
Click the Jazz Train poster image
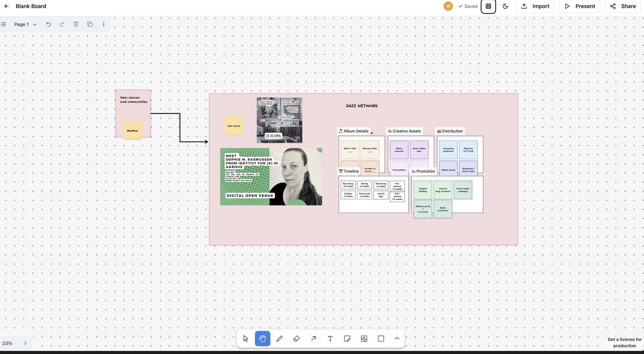pyautogui.click(x=279, y=120)
